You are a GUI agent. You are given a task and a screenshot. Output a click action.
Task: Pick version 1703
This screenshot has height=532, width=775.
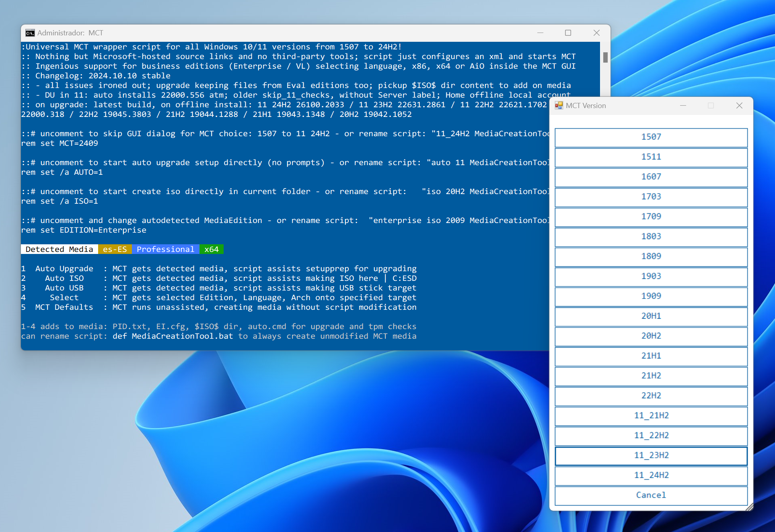[651, 197]
